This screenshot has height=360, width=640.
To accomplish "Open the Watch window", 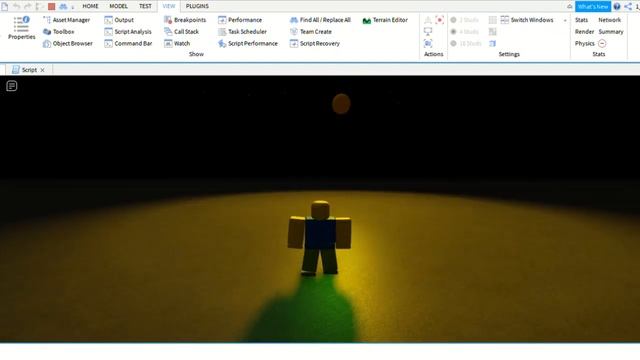I will (177, 43).
